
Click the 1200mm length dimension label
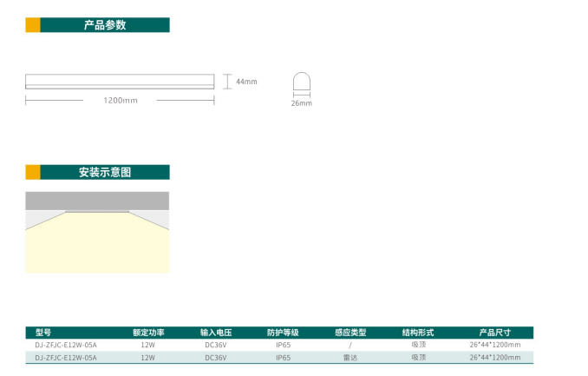pos(121,101)
